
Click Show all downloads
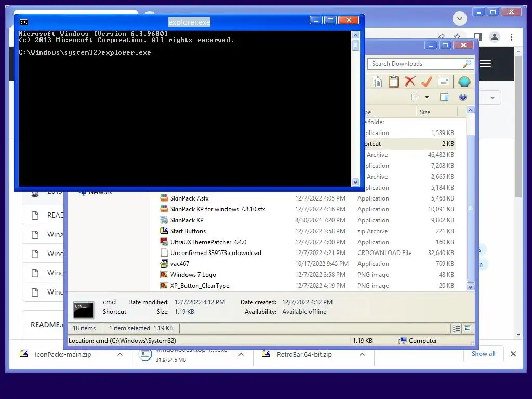(x=484, y=354)
